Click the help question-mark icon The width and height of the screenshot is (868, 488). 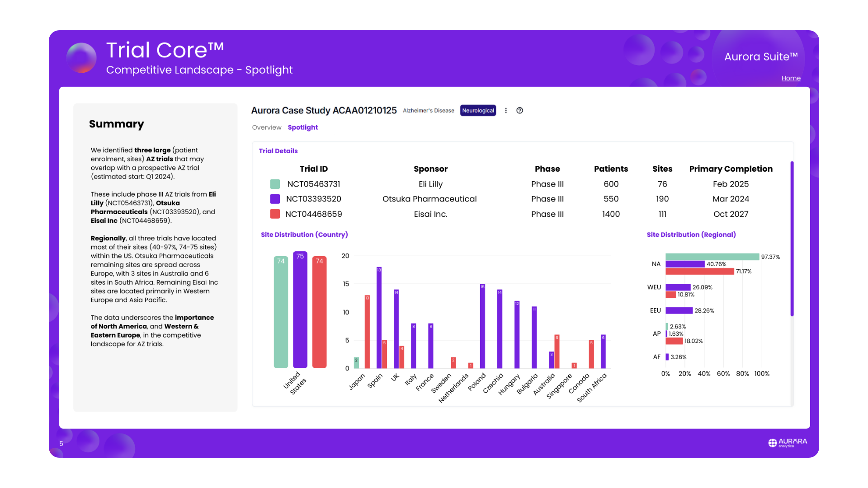(520, 110)
